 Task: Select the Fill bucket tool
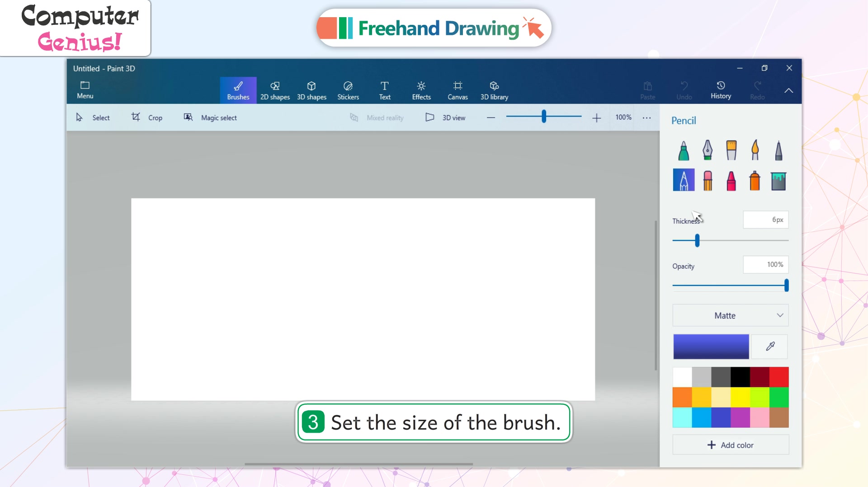[778, 181]
